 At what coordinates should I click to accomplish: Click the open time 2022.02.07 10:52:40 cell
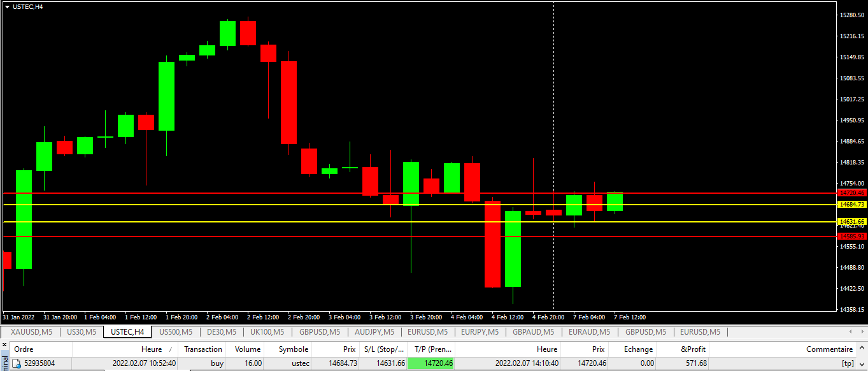pos(144,363)
